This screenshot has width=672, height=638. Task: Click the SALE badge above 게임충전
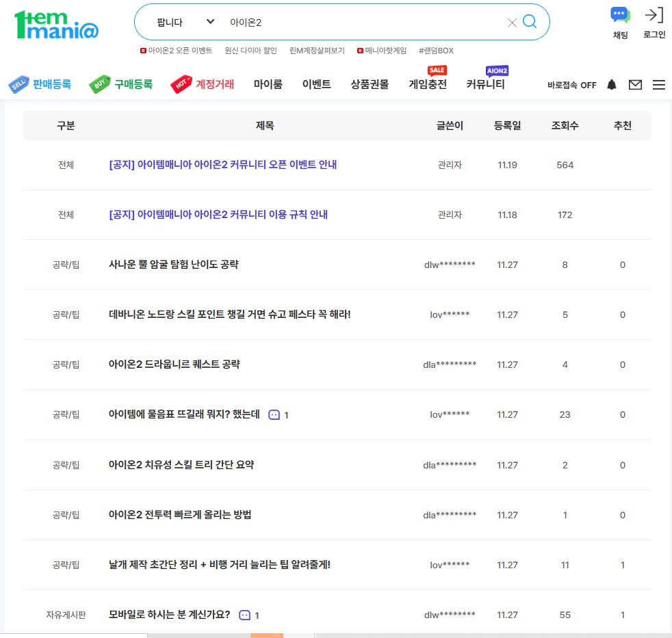(437, 70)
